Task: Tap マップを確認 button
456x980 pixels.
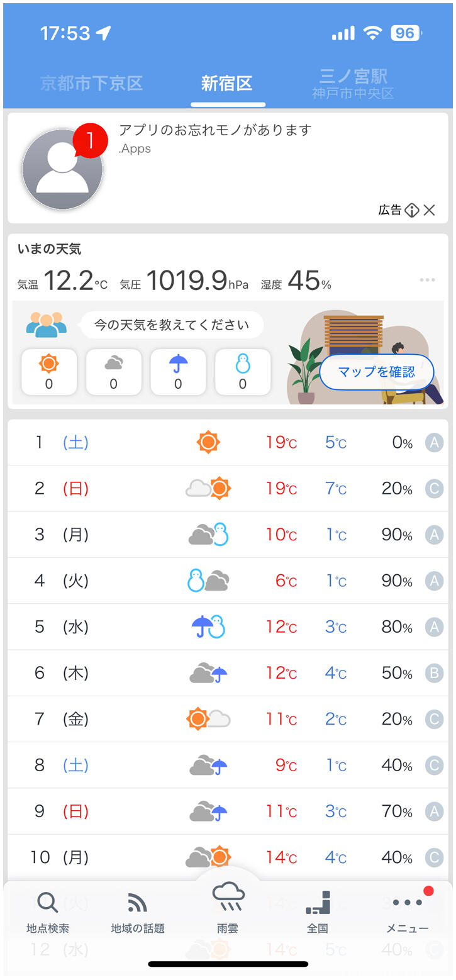Action: [377, 372]
